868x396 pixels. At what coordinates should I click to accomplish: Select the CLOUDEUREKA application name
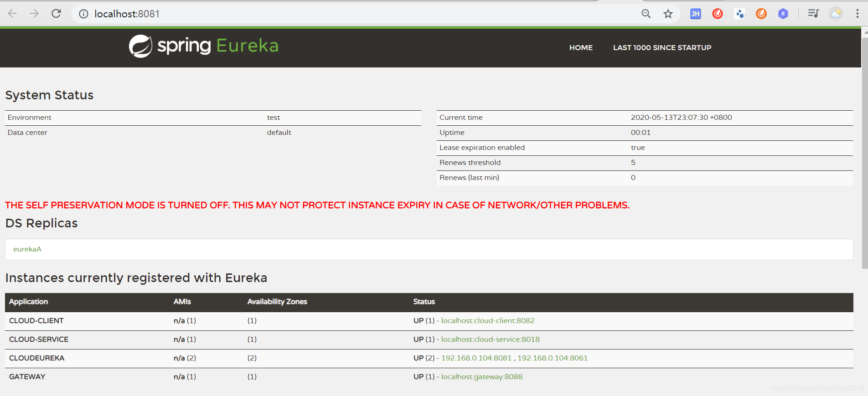[37, 358]
